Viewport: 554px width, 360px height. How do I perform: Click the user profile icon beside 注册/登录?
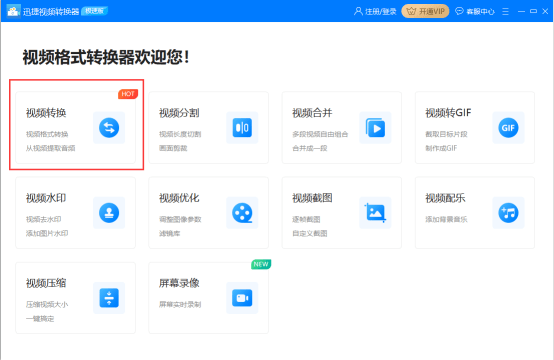tap(358, 11)
